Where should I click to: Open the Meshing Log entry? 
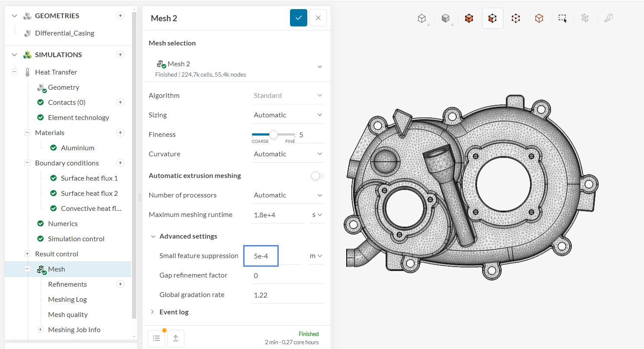click(67, 299)
